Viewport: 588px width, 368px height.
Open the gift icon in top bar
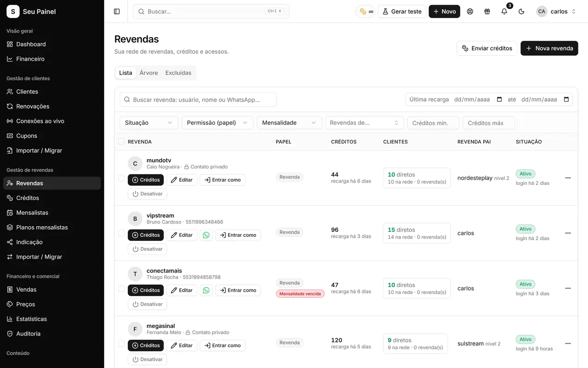pyautogui.click(x=487, y=11)
